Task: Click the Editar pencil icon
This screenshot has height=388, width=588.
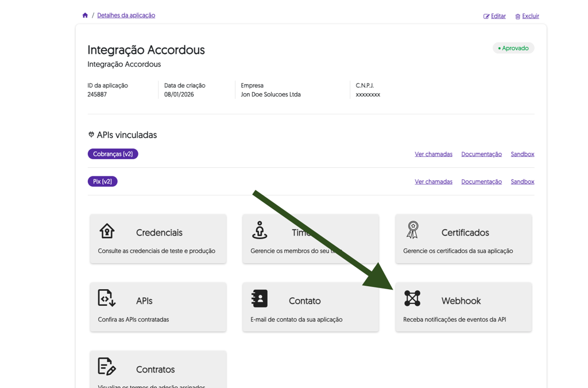Action: pos(486,17)
